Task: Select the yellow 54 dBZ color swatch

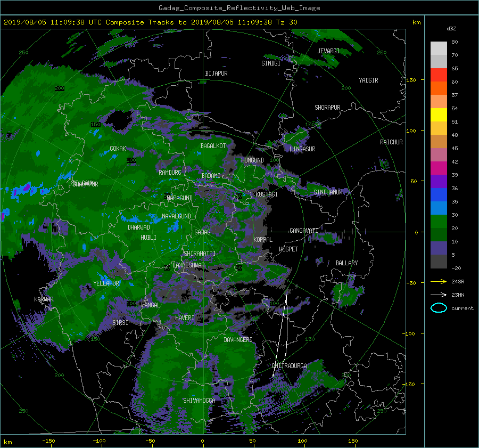Action: click(439, 115)
